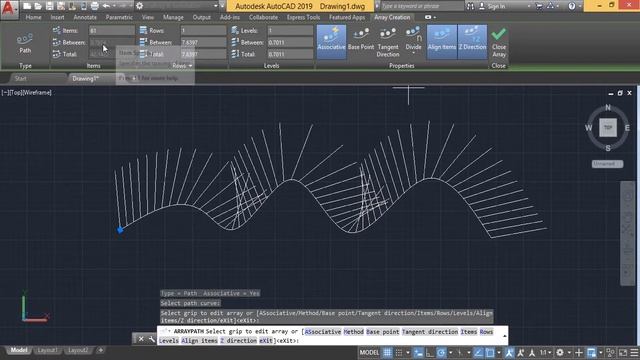The height and width of the screenshot is (360, 640).
Task: Switch to the Layout1 tab
Action: 47,350
